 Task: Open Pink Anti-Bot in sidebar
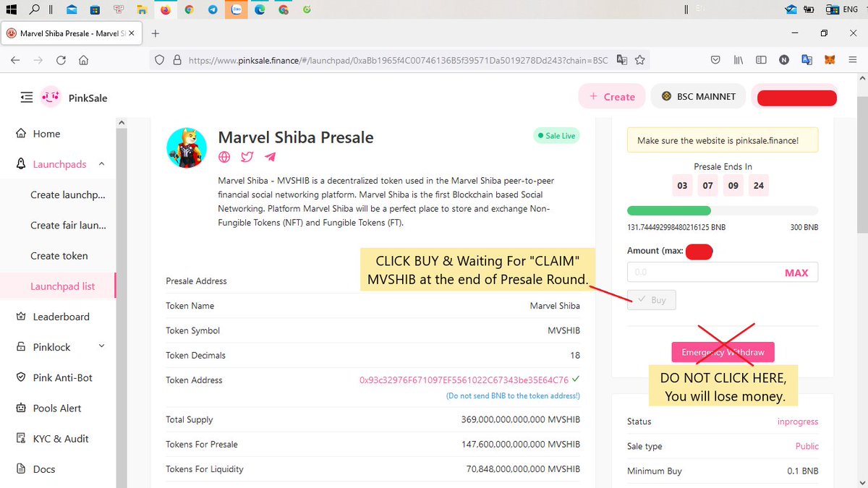[54, 377]
